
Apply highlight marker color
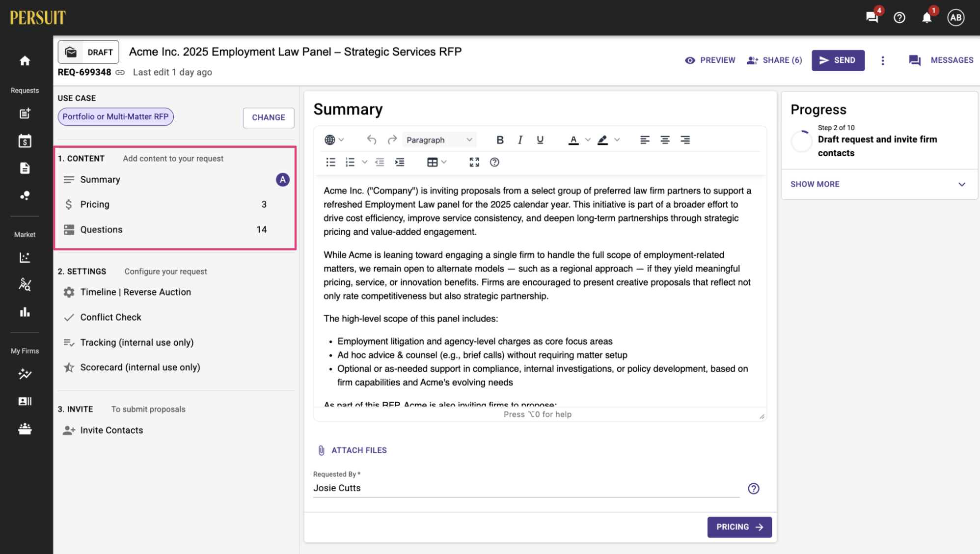coord(602,140)
